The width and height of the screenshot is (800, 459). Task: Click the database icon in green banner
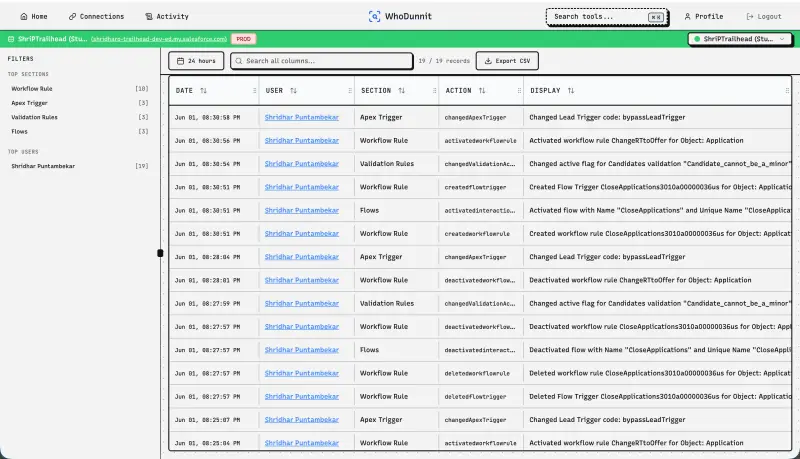click(11, 39)
